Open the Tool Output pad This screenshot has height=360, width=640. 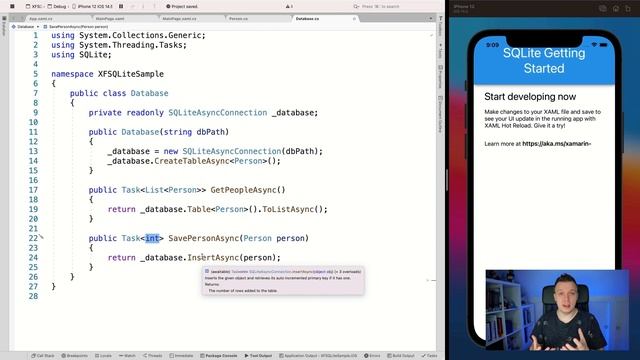tap(258, 356)
